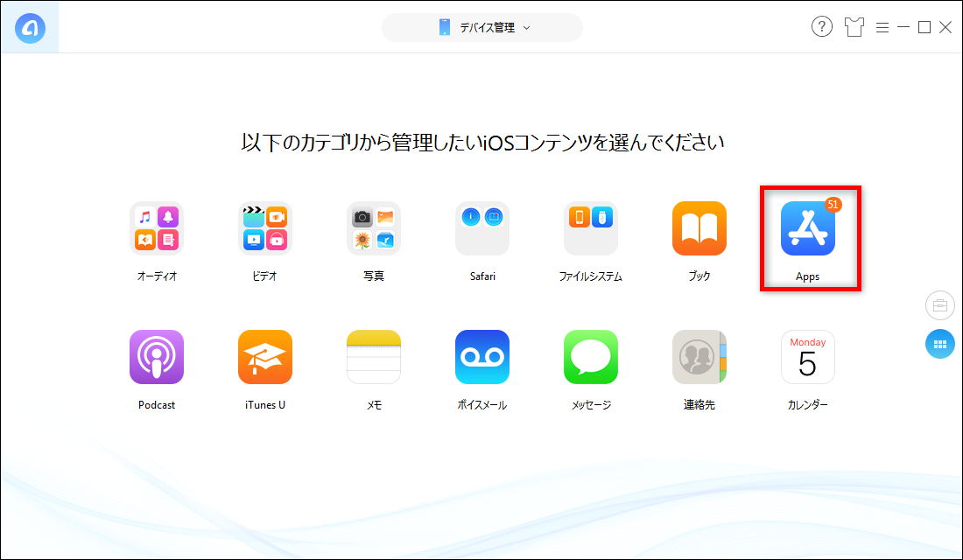This screenshot has width=963, height=560.
Task: Click the toolbox icon on the right edge
Action: click(939, 305)
